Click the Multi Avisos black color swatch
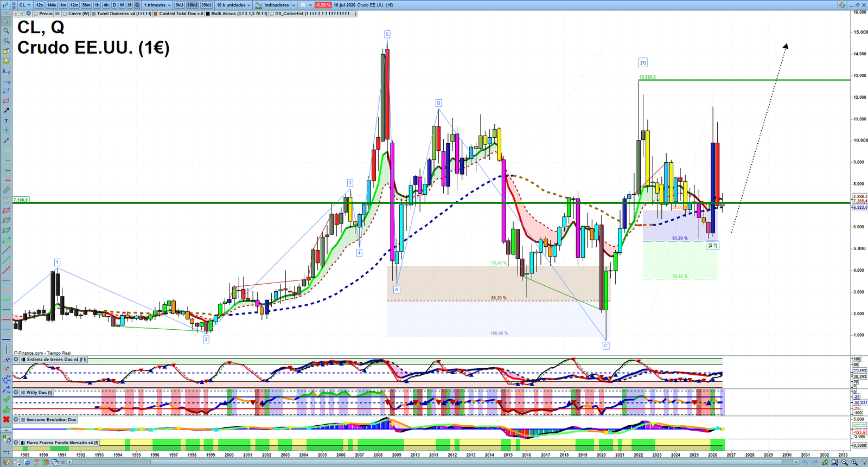The image size is (868, 467). (x=208, y=14)
